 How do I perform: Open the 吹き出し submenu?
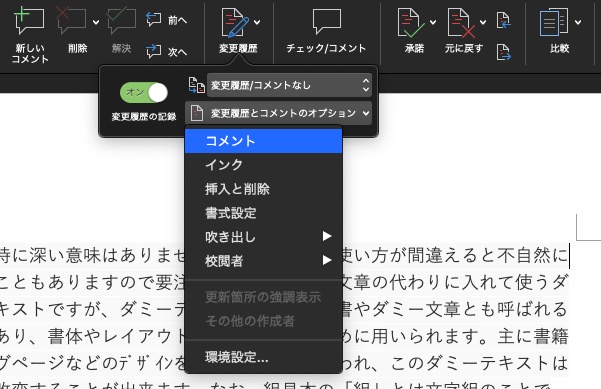point(263,237)
